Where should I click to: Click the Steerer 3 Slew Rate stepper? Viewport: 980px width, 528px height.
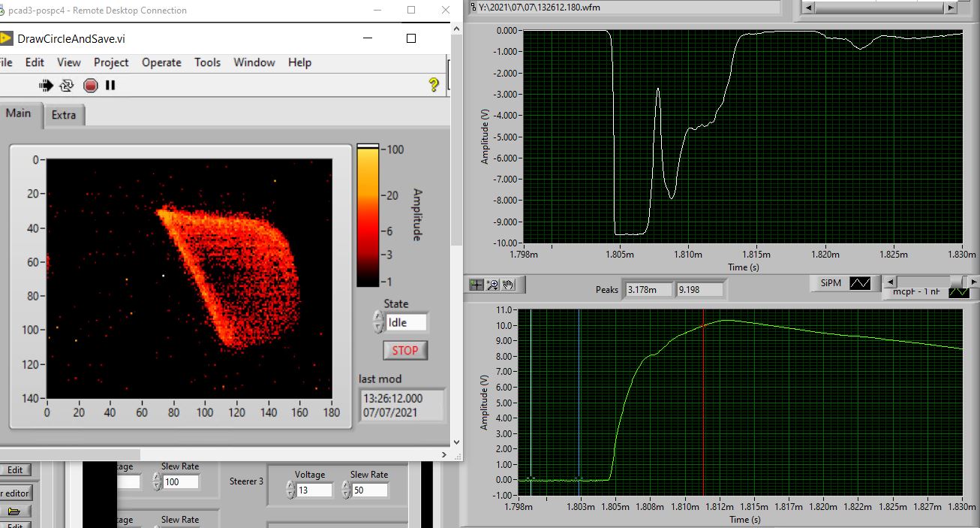point(346,490)
